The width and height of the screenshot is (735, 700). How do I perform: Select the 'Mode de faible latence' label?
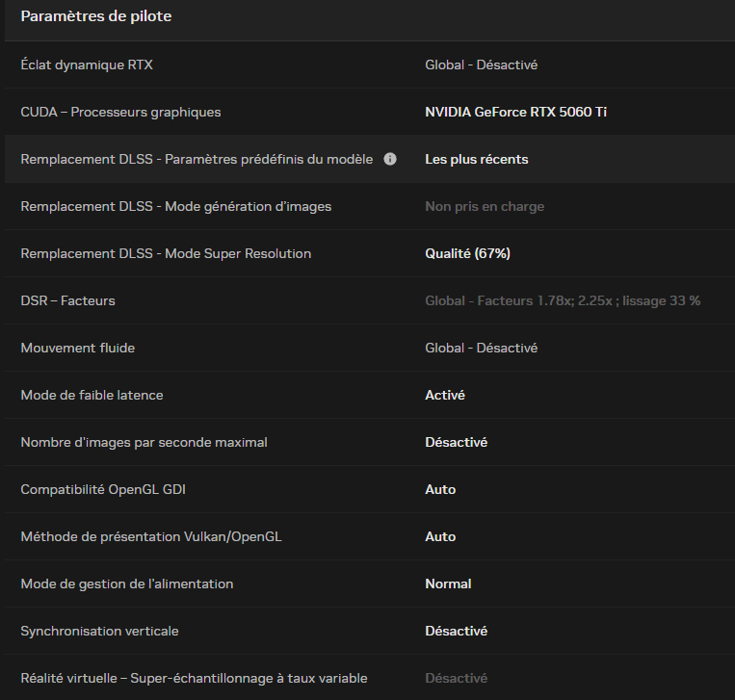tap(92, 395)
